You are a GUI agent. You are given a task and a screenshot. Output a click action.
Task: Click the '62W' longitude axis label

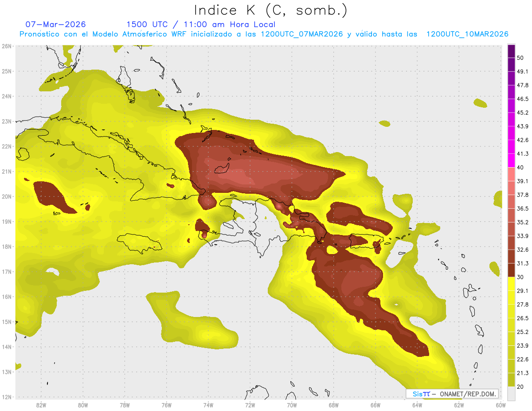point(459,405)
